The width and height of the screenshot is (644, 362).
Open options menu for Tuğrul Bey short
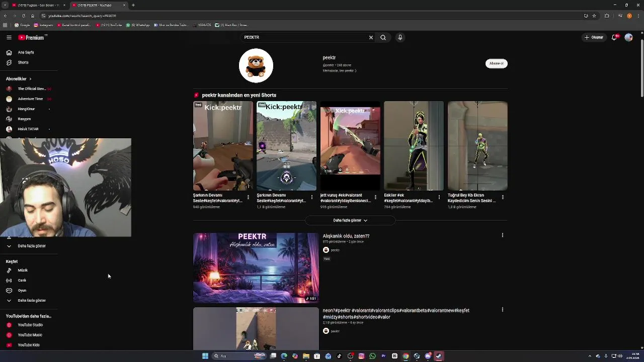pos(503,197)
